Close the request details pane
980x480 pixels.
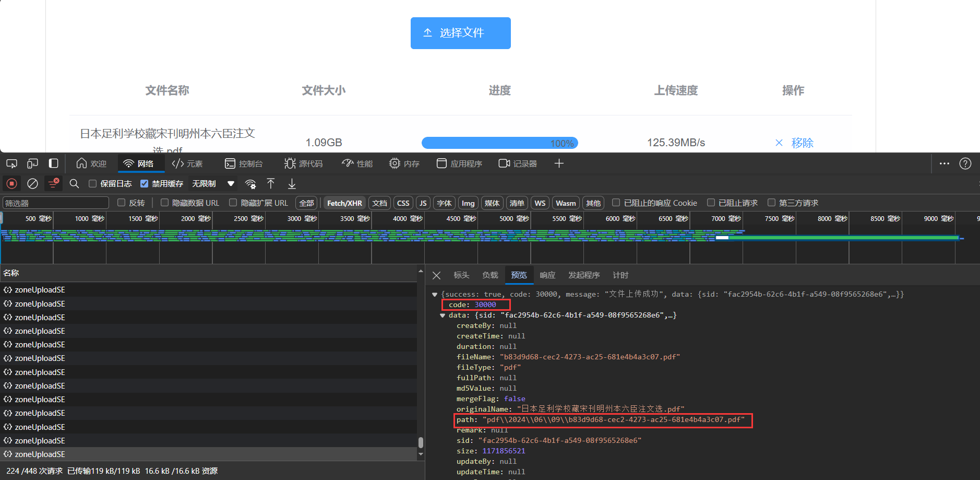pyautogui.click(x=437, y=275)
